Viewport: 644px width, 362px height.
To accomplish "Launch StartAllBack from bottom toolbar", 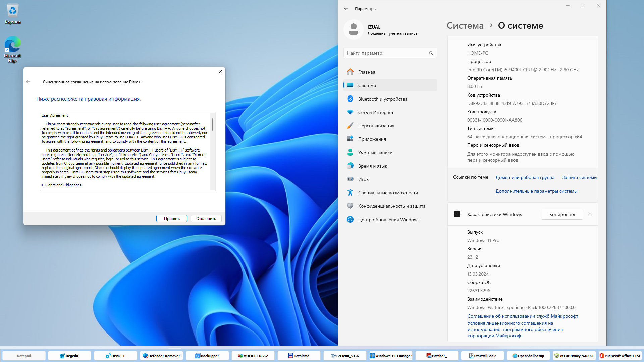I will click(482, 356).
